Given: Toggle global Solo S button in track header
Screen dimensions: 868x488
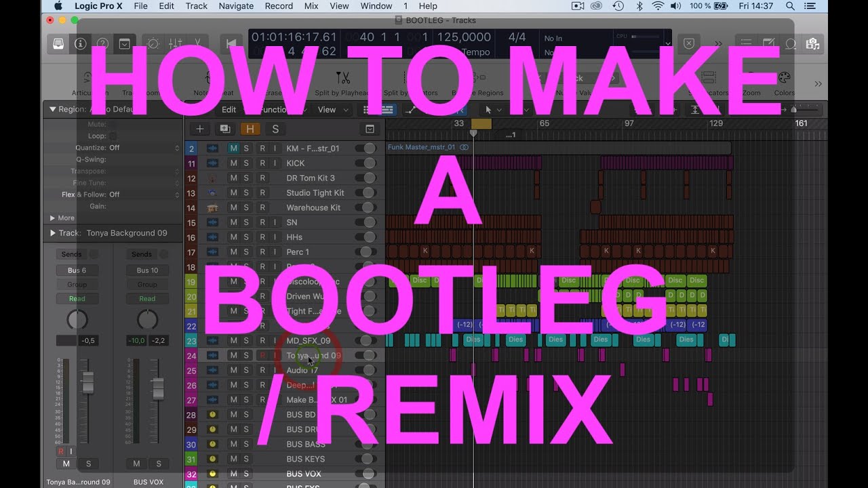Looking at the screenshot, I should tap(275, 129).
